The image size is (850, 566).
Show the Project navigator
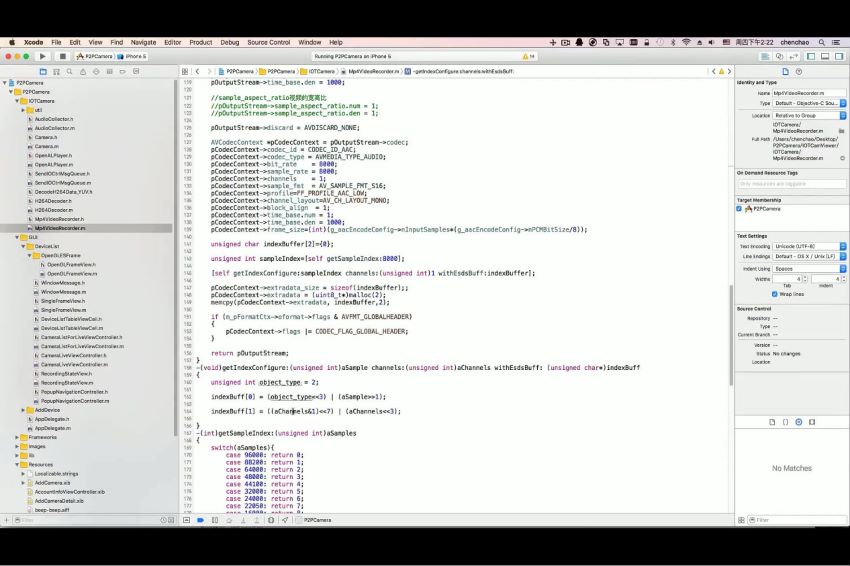tap(43, 72)
